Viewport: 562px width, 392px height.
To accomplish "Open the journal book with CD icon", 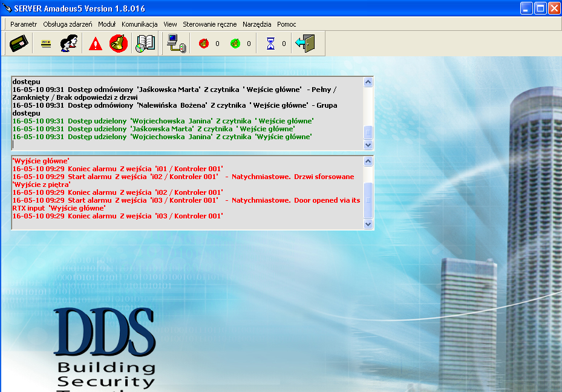I will 145,44.
